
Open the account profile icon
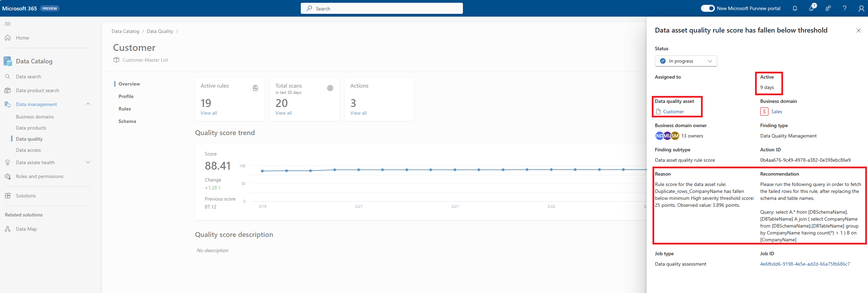tap(861, 8)
